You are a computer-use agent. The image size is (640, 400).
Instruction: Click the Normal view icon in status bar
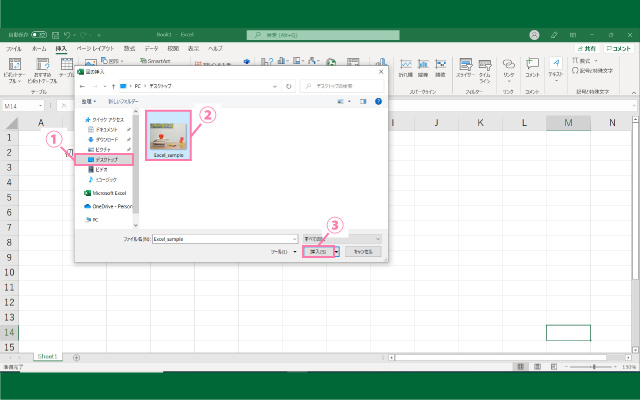point(520,367)
